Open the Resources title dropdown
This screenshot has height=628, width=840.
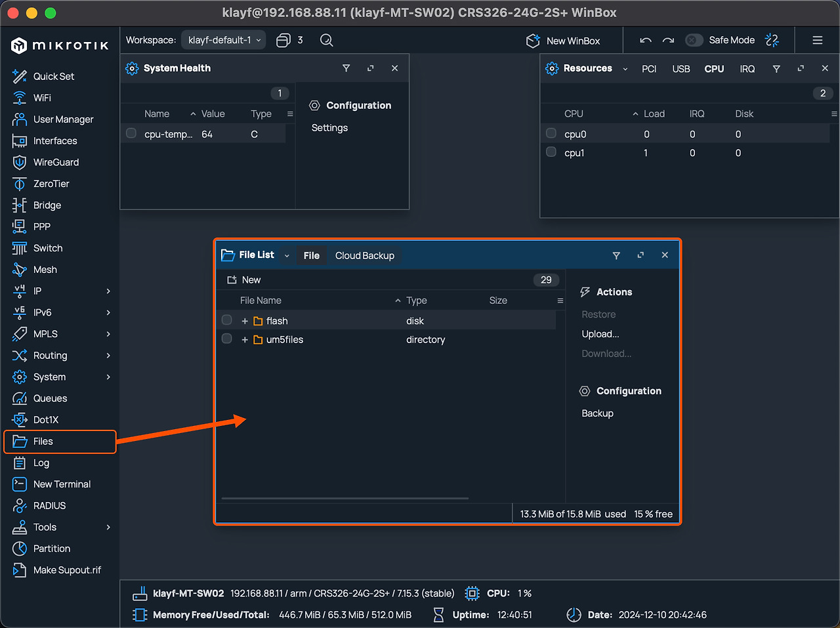pos(625,69)
